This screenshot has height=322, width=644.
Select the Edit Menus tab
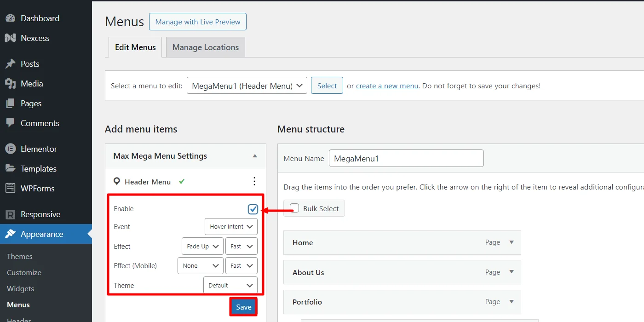point(135,47)
